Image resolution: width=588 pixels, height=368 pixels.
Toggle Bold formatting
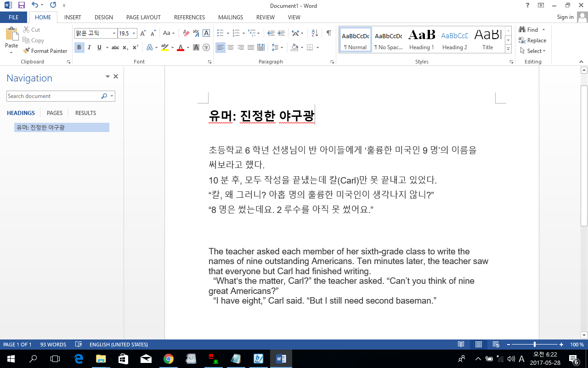tap(79, 47)
